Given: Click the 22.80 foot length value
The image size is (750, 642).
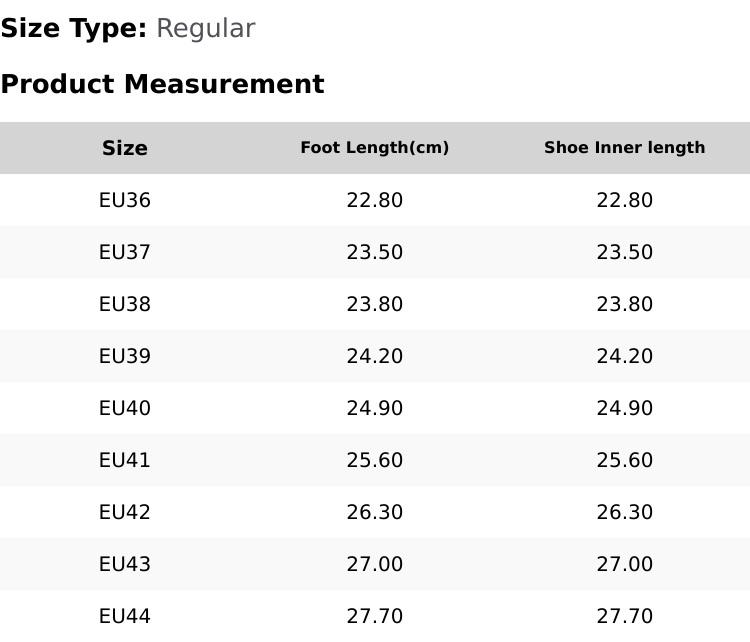Looking at the screenshot, I should (375, 200).
